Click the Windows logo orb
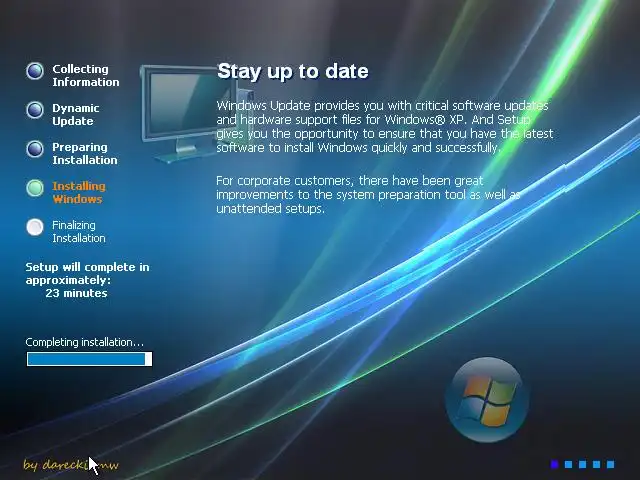 [x=487, y=400]
